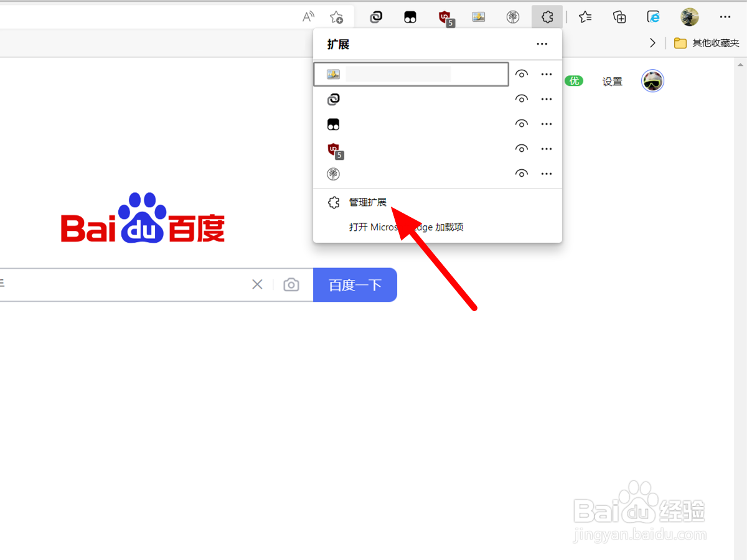Clear the search box with the X
The width and height of the screenshot is (747, 560).
[257, 284]
